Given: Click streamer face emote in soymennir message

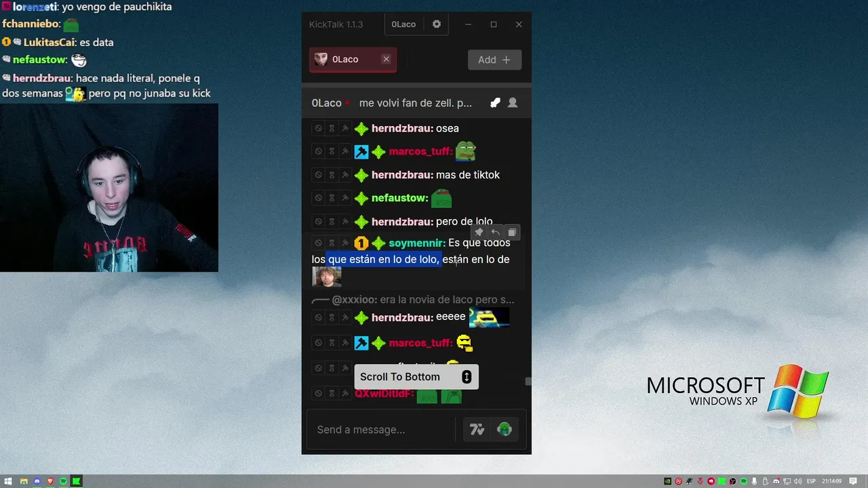Looking at the screenshot, I should pos(327,277).
